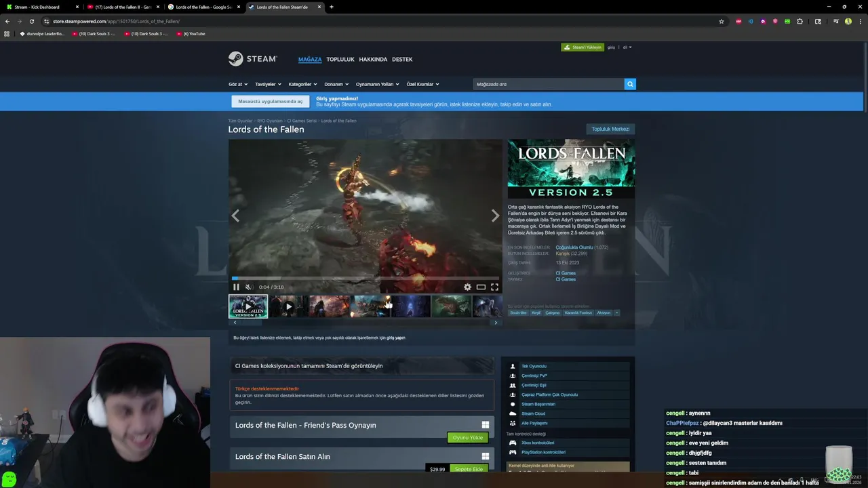The width and height of the screenshot is (868, 488).
Task: Go back with browser back arrow
Action: point(7,21)
